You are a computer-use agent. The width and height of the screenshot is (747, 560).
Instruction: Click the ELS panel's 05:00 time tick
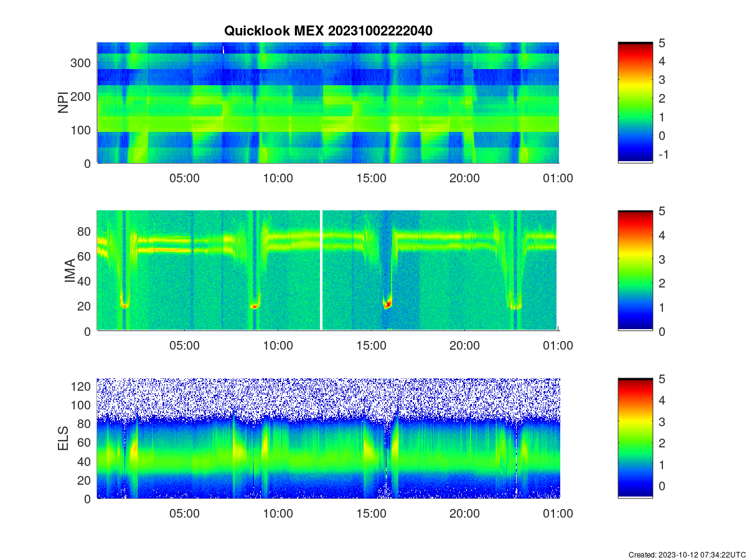pos(185,514)
